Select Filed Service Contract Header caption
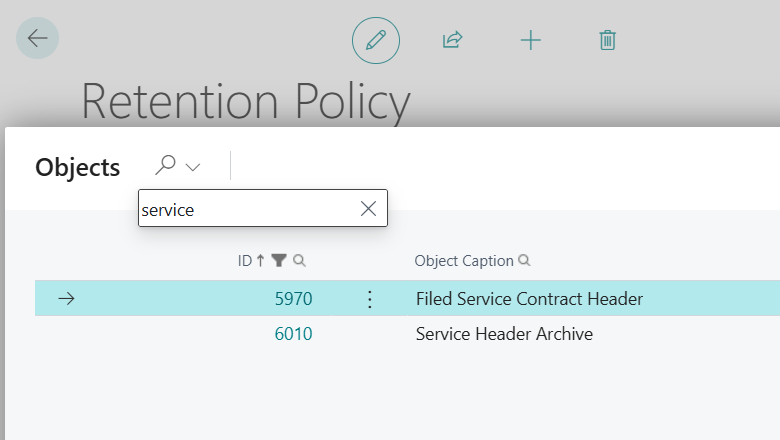Screen dimensions: 780x440 click(529, 299)
